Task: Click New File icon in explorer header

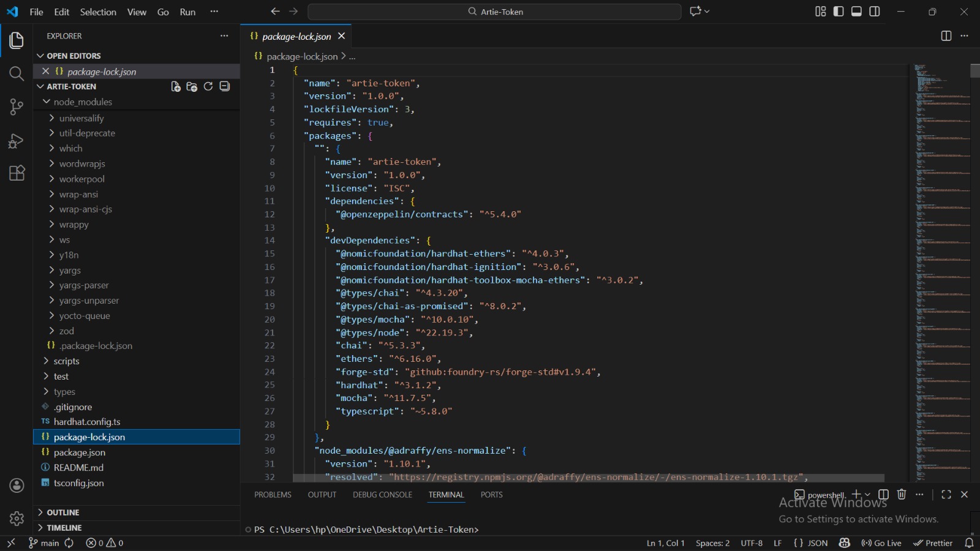Action: pos(176,87)
